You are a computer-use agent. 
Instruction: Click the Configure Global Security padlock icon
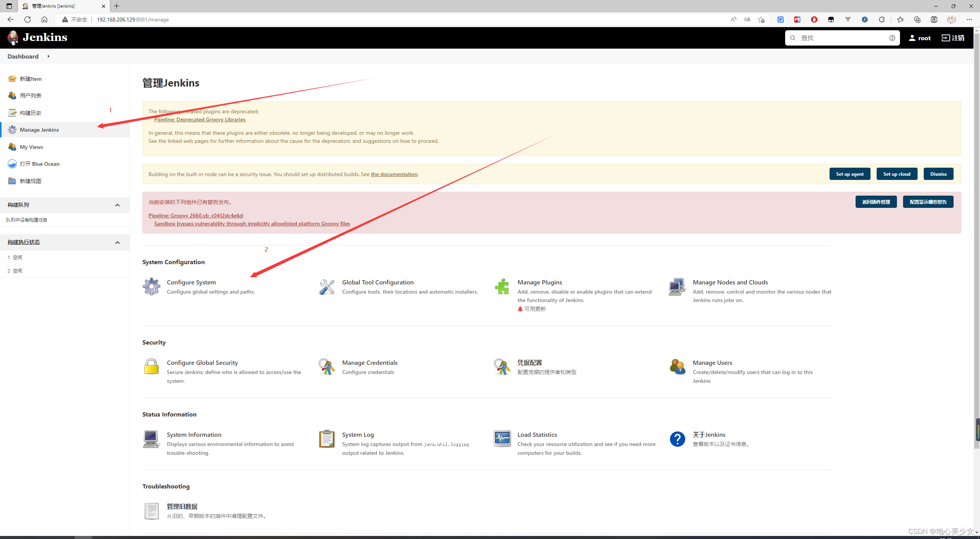(152, 367)
